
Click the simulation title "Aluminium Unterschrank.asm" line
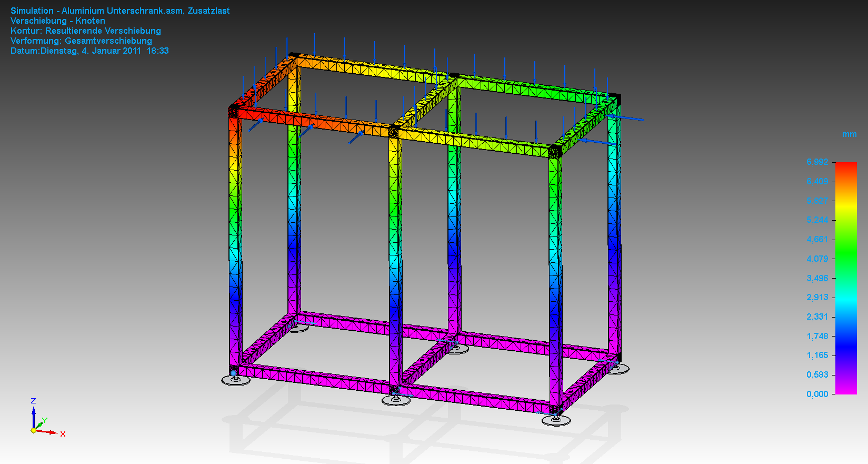[x=120, y=11]
